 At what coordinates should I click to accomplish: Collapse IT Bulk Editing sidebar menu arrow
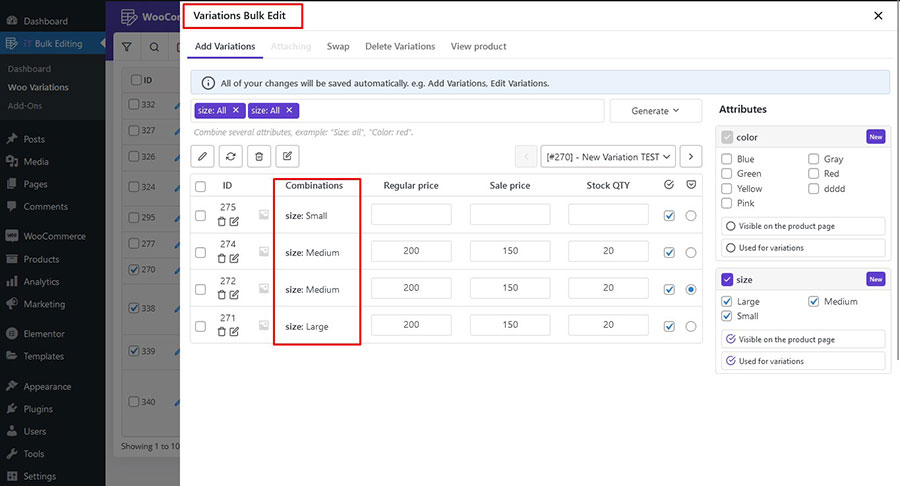point(102,43)
